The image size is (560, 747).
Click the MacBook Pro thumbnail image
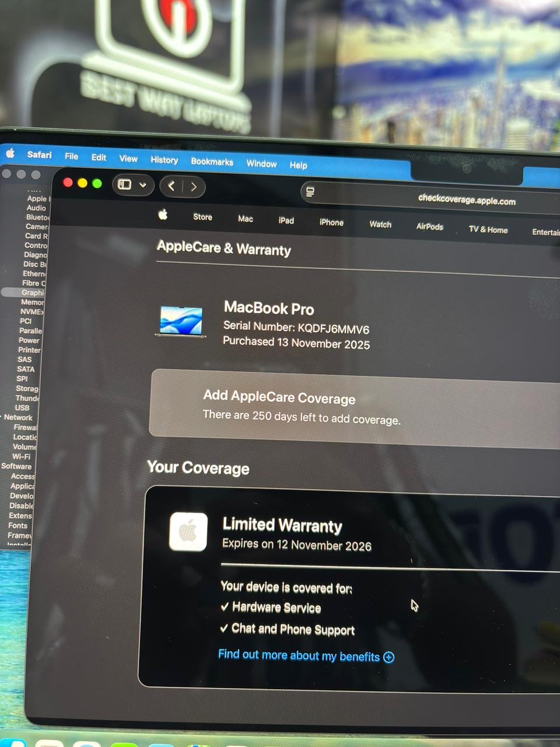(181, 321)
